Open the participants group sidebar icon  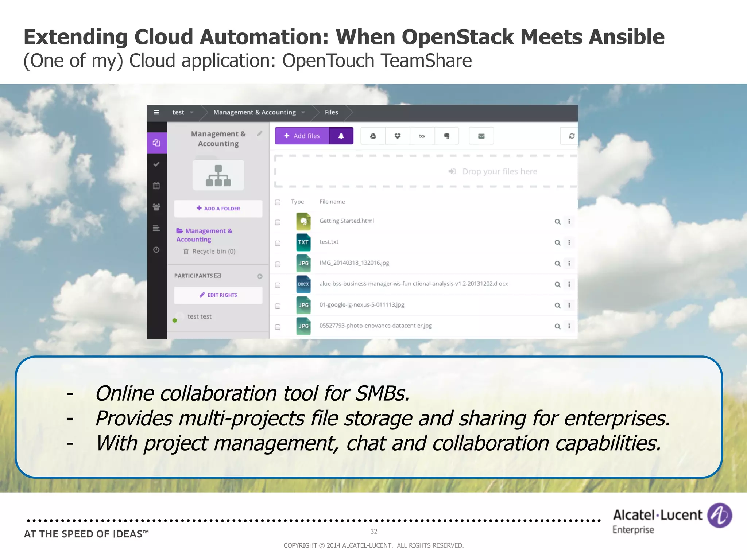click(x=156, y=207)
